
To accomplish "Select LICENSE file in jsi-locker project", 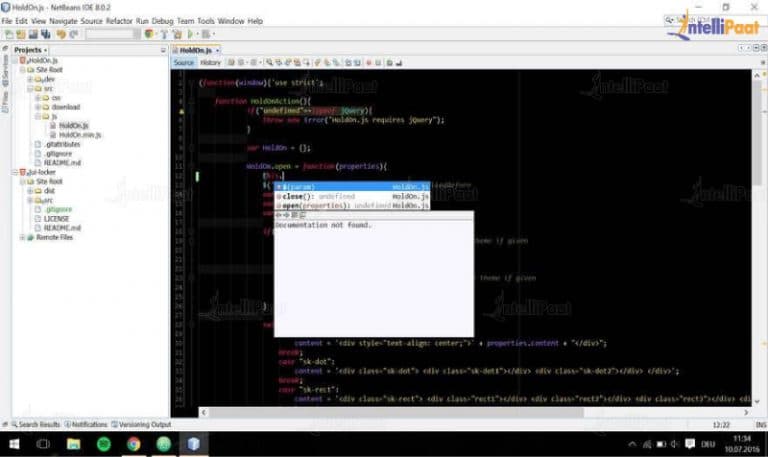I will point(56,219).
